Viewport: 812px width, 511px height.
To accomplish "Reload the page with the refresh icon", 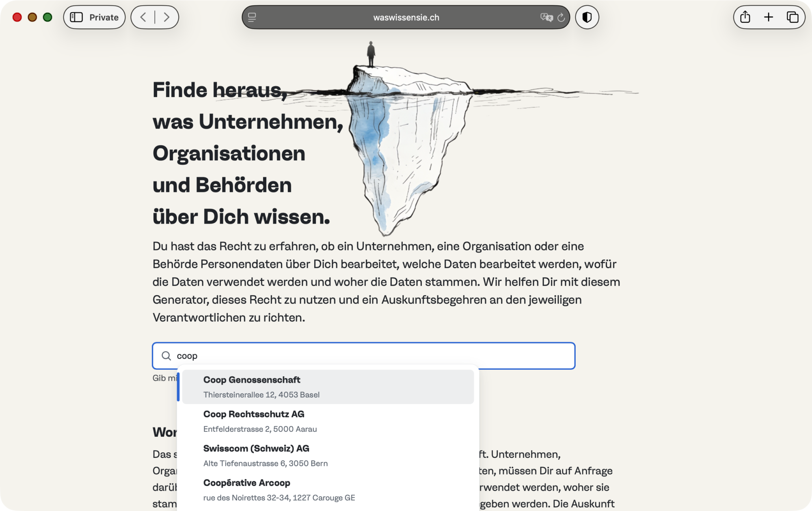I will pos(561,17).
